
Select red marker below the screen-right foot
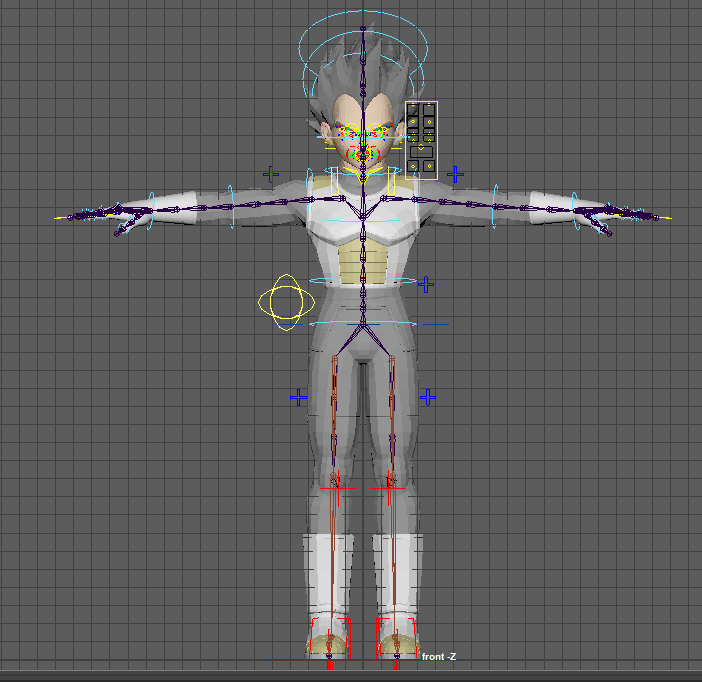click(396, 665)
